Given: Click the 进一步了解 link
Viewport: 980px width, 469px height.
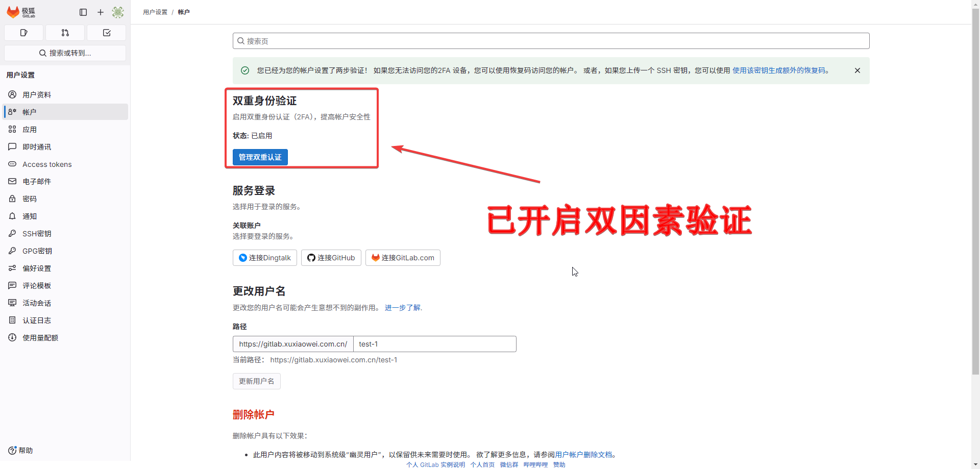Looking at the screenshot, I should 402,308.
